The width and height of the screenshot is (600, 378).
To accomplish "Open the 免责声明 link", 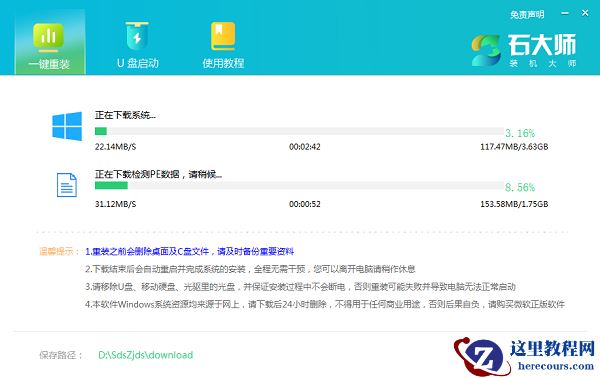I will point(527,15).
